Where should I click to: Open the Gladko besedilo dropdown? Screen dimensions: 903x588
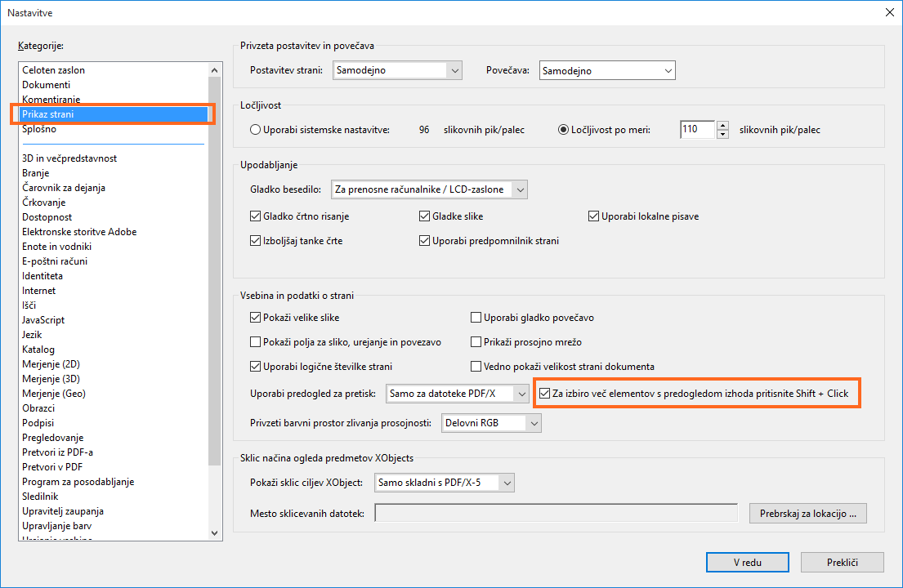[429, 189]
